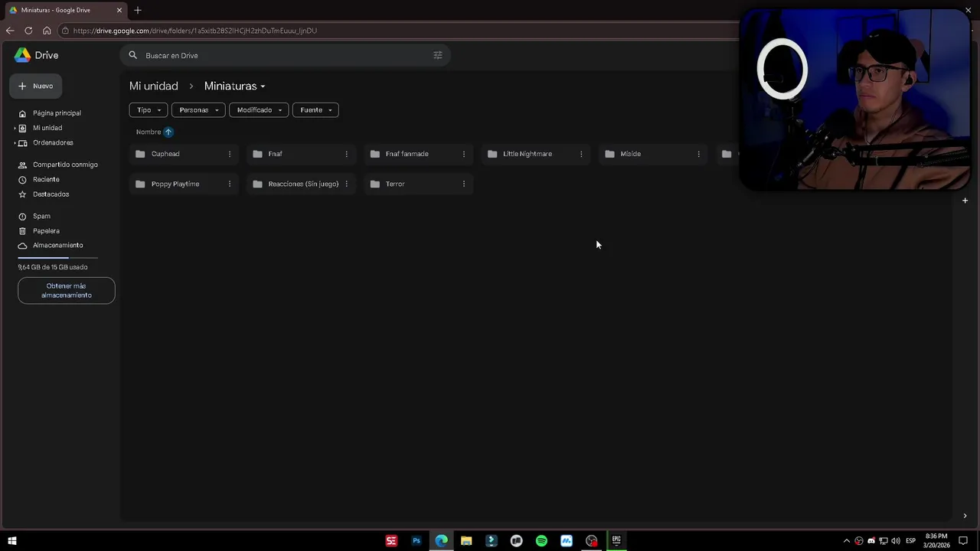Open the Modificado filter dropdown
Screen dimensions: 980x551
259,110
